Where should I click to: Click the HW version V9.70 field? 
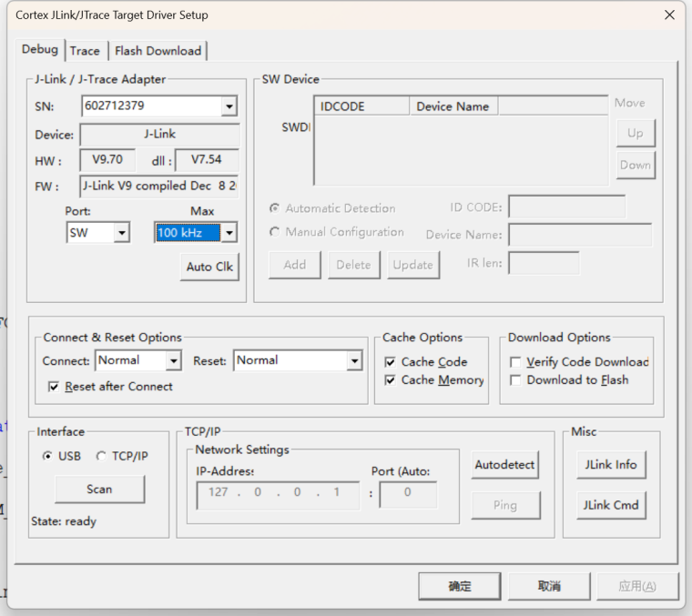click(x=107, y=159)
